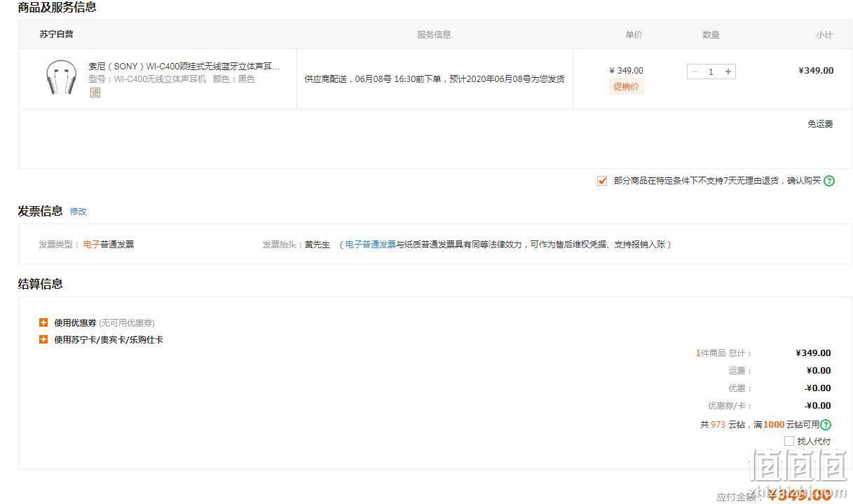This screenshot has height=504, width=853.
Task: Click the 型号 WI-C400 model description text
Action: pos(172,79)
